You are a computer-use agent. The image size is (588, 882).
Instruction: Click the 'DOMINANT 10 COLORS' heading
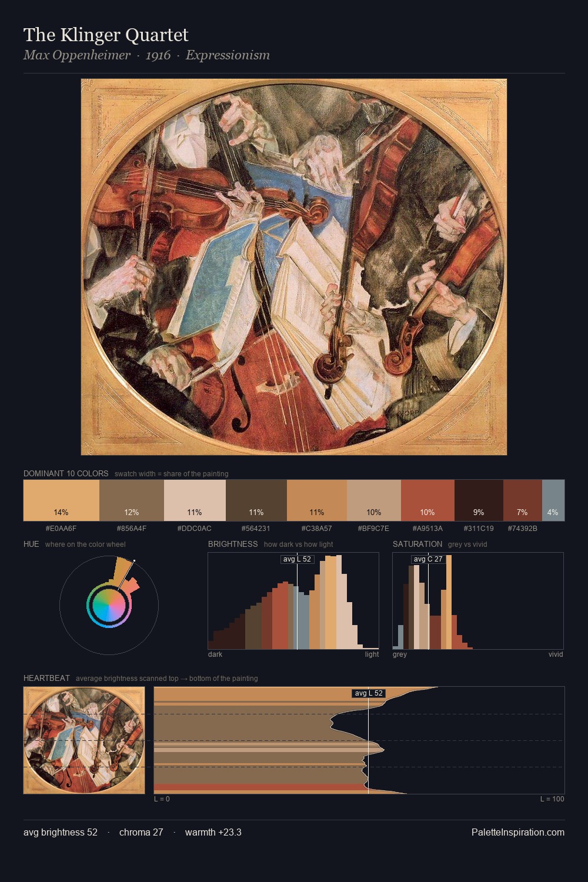pos(66,473)
